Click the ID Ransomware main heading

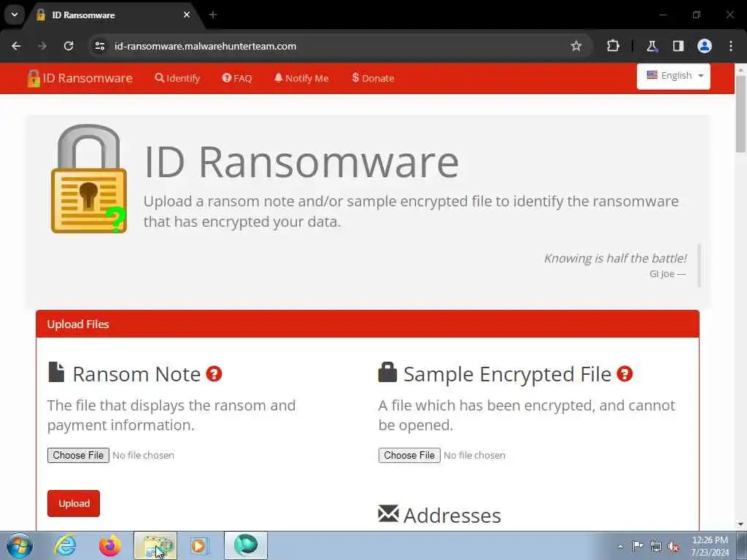(301, 162)
